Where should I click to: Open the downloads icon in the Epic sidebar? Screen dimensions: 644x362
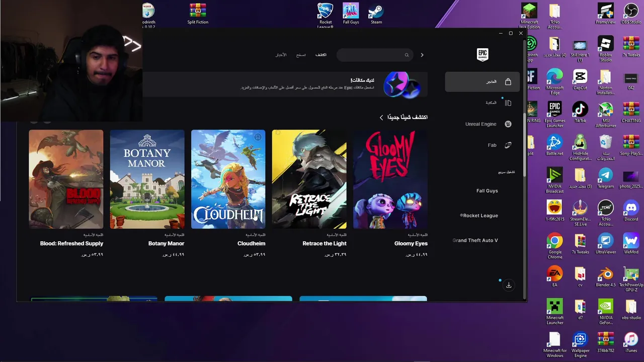tap(509, 285)
